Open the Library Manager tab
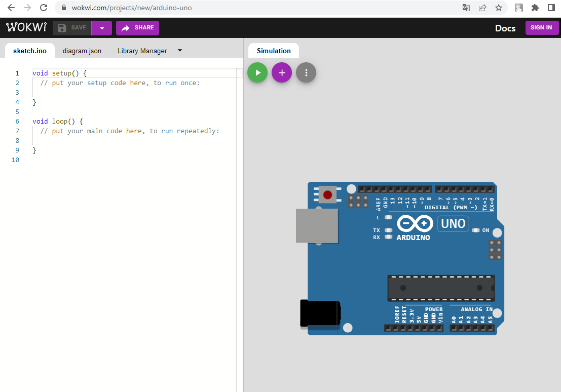Screen dimensions: 561x392 (x=142, y=51)
